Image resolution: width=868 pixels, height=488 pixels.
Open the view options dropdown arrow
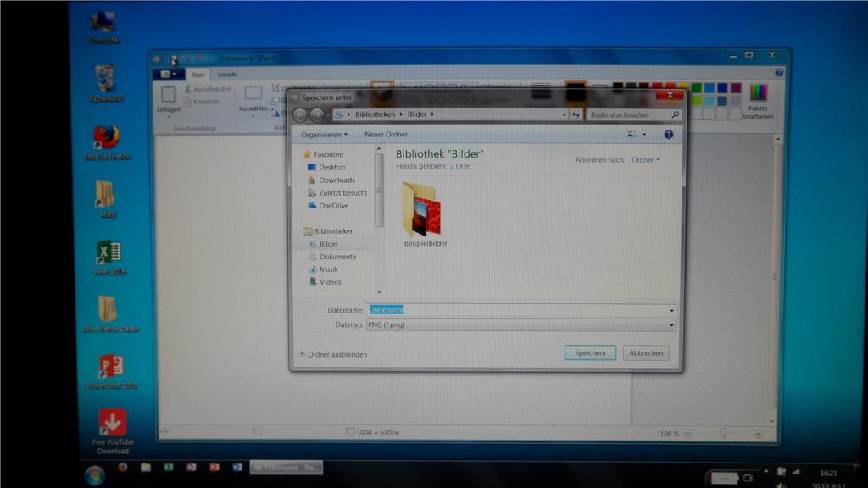click(644, 135)
